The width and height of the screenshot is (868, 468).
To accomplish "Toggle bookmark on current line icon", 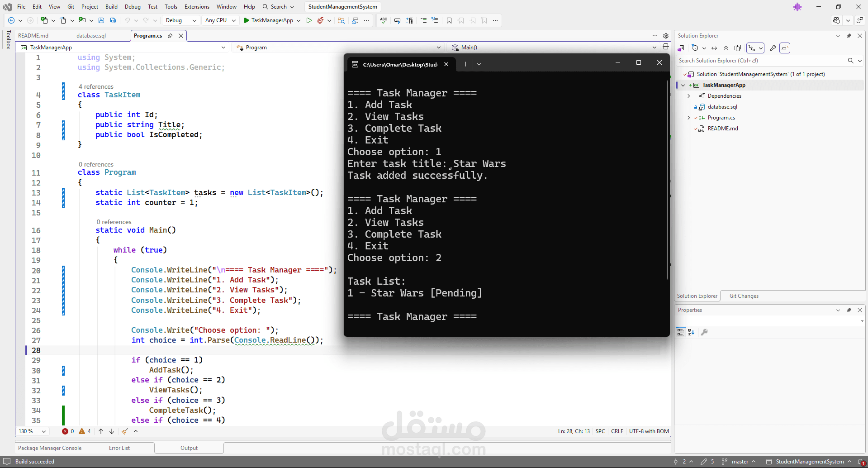I will (x=449, y=20).
